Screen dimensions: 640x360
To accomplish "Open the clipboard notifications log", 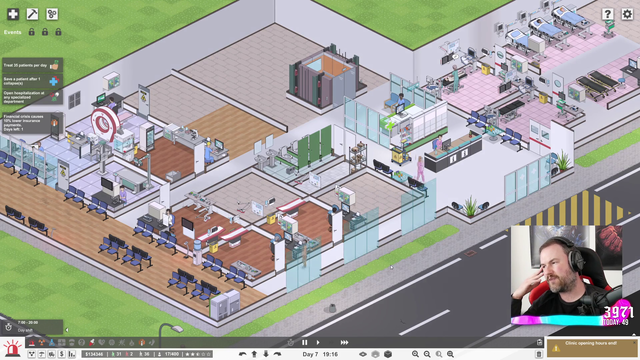I will pyautogui.click(x=539, y=342).
